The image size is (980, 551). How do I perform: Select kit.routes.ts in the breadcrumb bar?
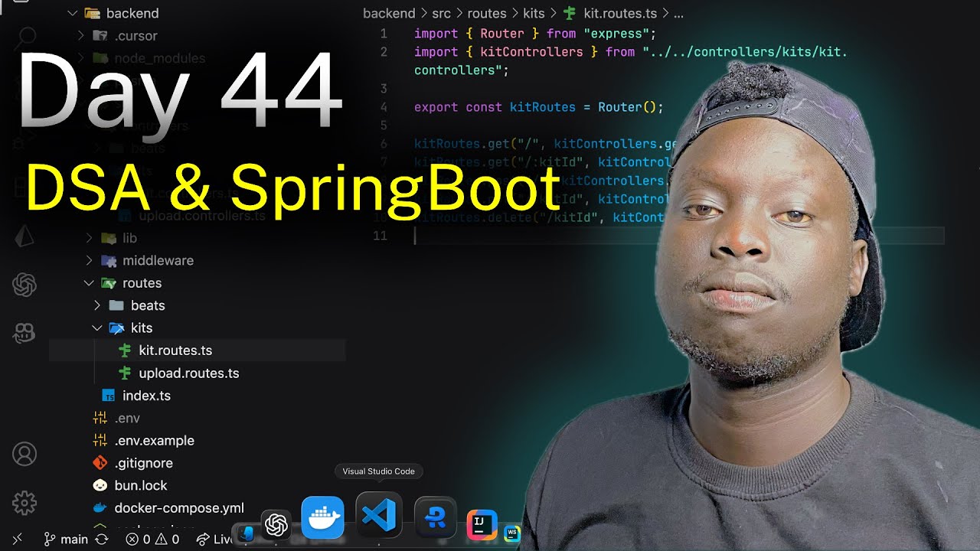coord(619,13)
